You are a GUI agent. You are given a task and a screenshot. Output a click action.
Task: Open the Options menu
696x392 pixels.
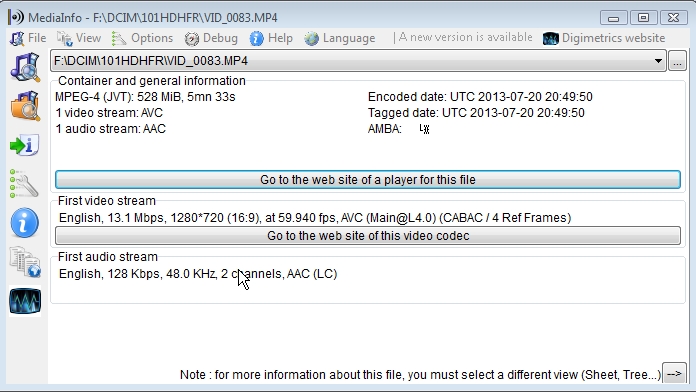[x=142, y=38]
